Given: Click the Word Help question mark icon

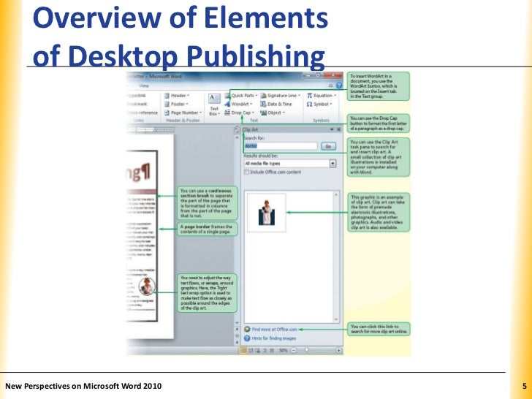Looking at the screenshot, I should coord(338,85).
